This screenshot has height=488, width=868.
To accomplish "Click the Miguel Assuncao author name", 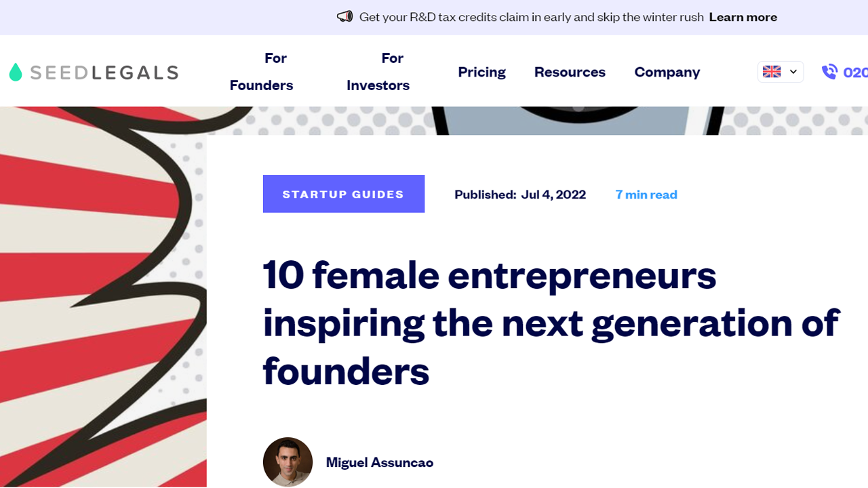I will point(380,462).
